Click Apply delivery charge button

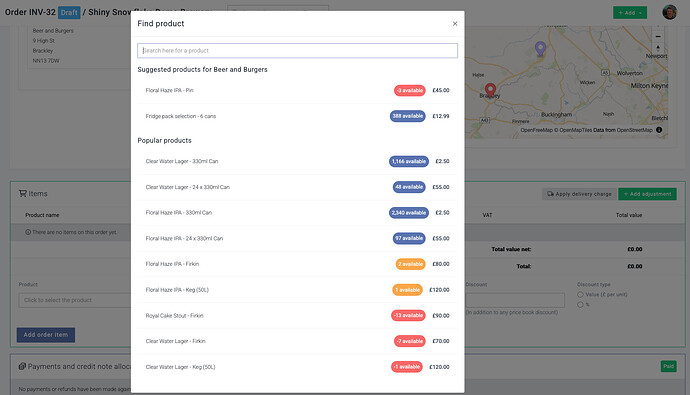[579, 194]
